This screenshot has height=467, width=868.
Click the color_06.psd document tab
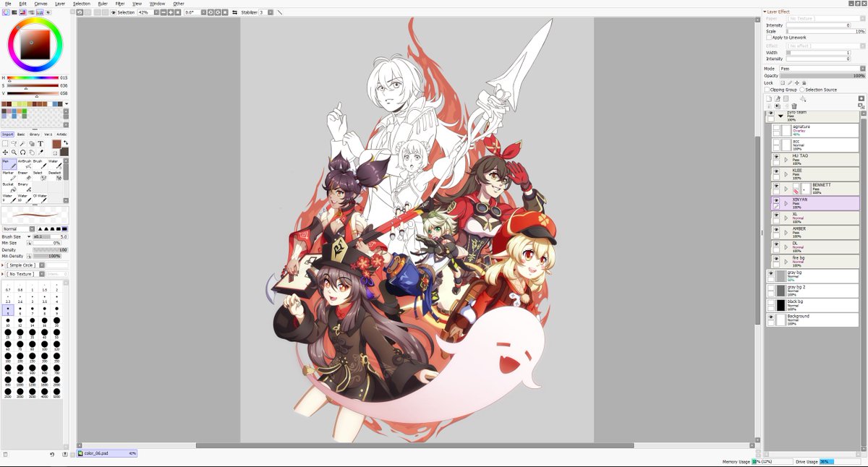tap(107, 453)
